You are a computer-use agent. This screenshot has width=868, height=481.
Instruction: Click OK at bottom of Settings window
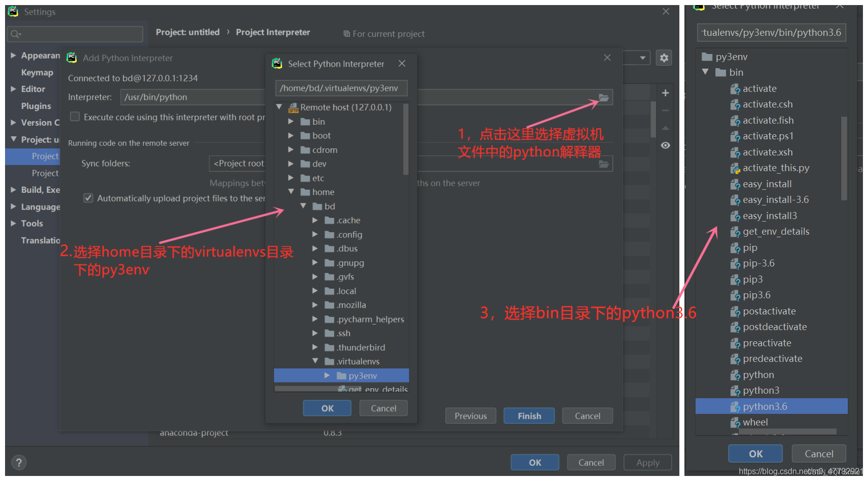(x=535, y=462)
